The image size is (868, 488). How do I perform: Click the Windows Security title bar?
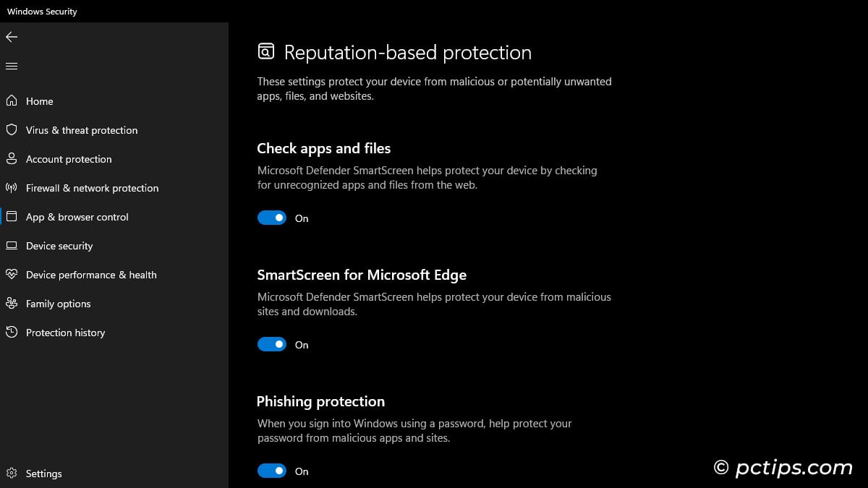(x=41, y=11)
